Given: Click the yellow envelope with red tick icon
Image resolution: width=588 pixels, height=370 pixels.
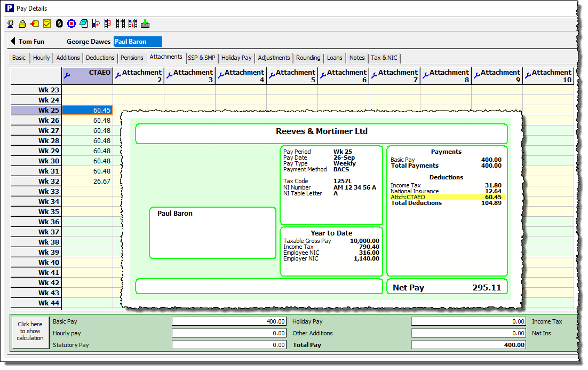Looking at the screenshot, I should [x=47, y=24].
